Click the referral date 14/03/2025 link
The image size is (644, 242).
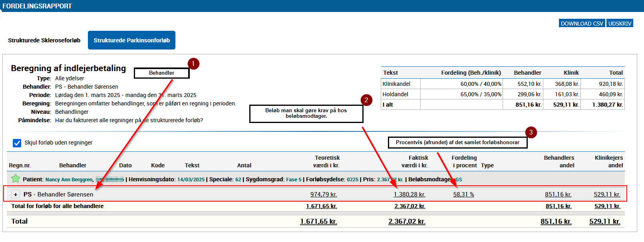point(191,180)
